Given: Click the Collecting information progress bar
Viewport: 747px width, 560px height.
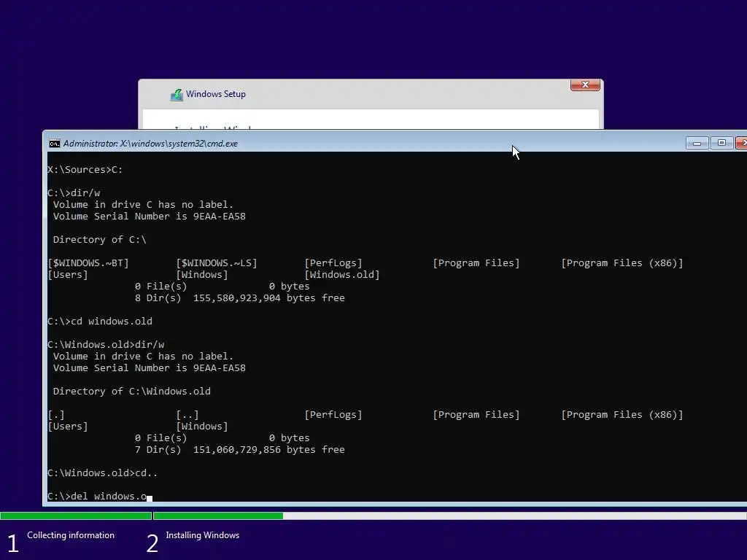Looking at the screenshot, I should click(76, 516).
